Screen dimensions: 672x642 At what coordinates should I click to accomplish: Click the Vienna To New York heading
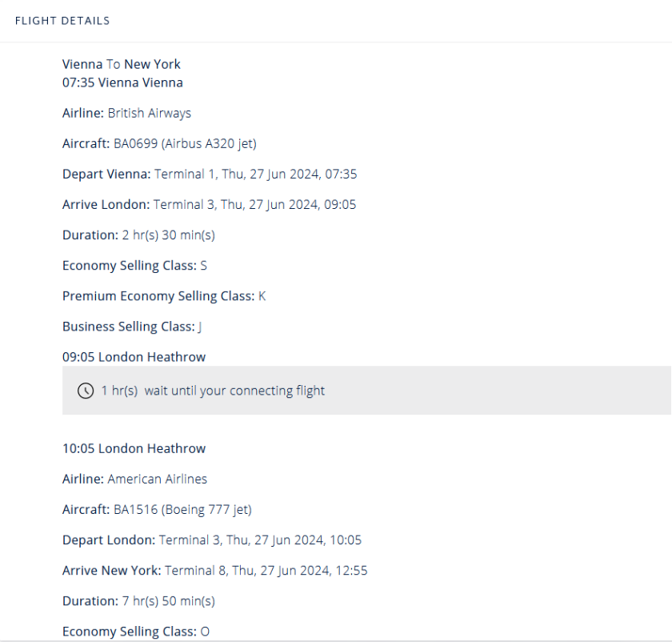click(x=122, y=64)
